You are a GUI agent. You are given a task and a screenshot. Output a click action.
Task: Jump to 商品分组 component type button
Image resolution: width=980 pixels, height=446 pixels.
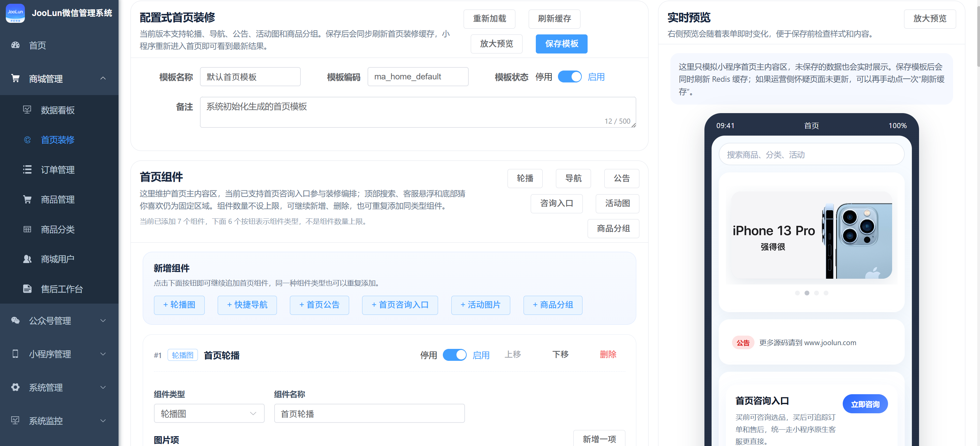(x=613, y=228)
